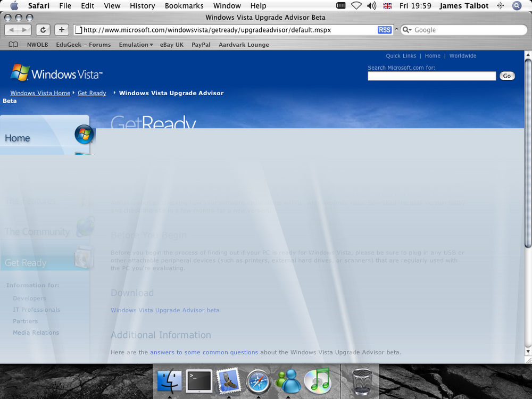The width and height of the screenshot is (532, 399).
Task: Open the Mail eagle stamp icon in the Dock
Action: tap(228, 381)
